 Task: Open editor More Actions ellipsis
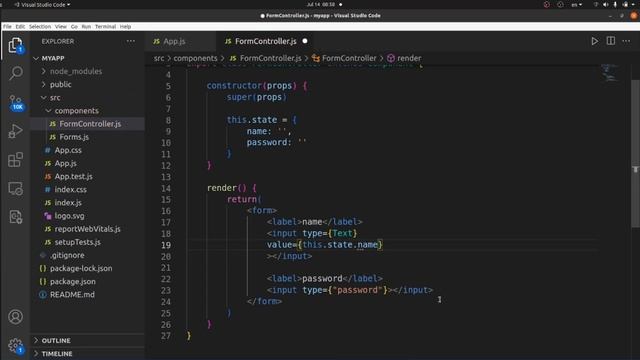coord(626,41)
